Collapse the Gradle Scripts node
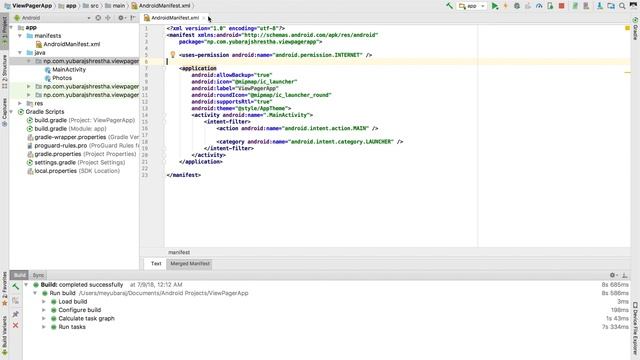Image resolution: width=640 pixels, height=360 pixels. (12, 112)
